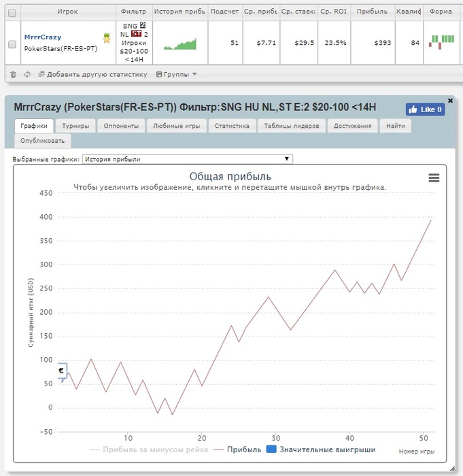Click the SNG 2 player-count badge
The width and height of the screenshot is (463, 476).
point(143,26)
